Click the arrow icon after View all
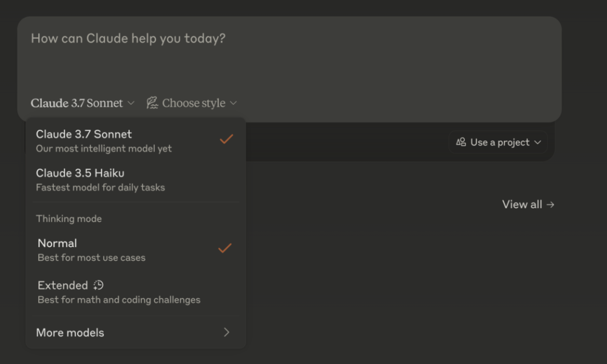This screenshot has width=607, height=364. (x=550, y=204)
